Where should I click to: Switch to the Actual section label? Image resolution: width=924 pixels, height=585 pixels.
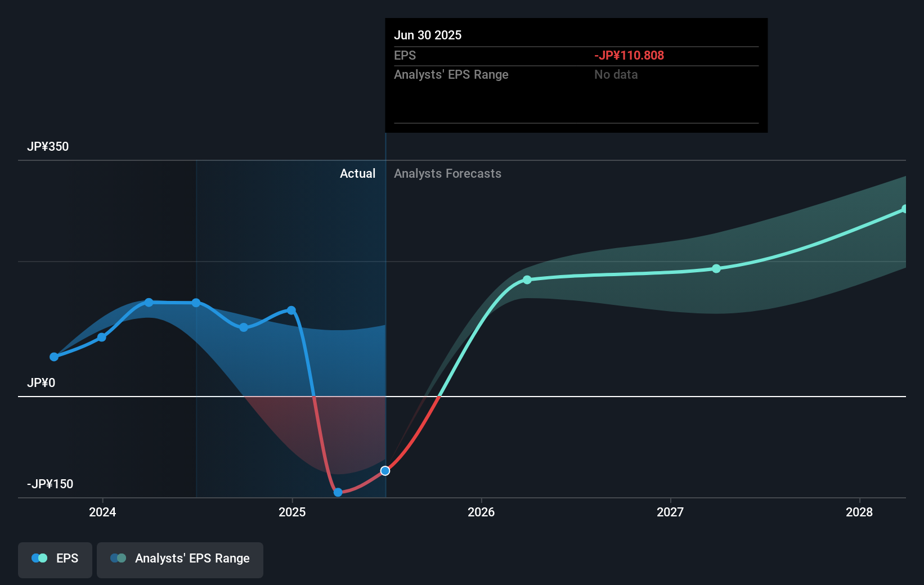click(358, 173)
